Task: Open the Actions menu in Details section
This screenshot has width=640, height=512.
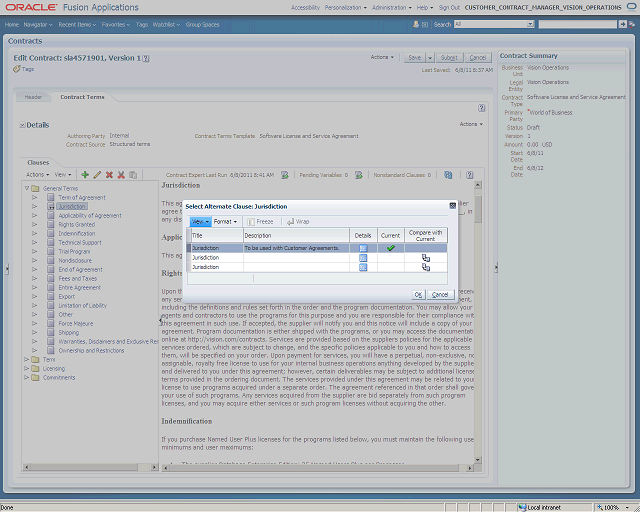Action: point(471,124)
